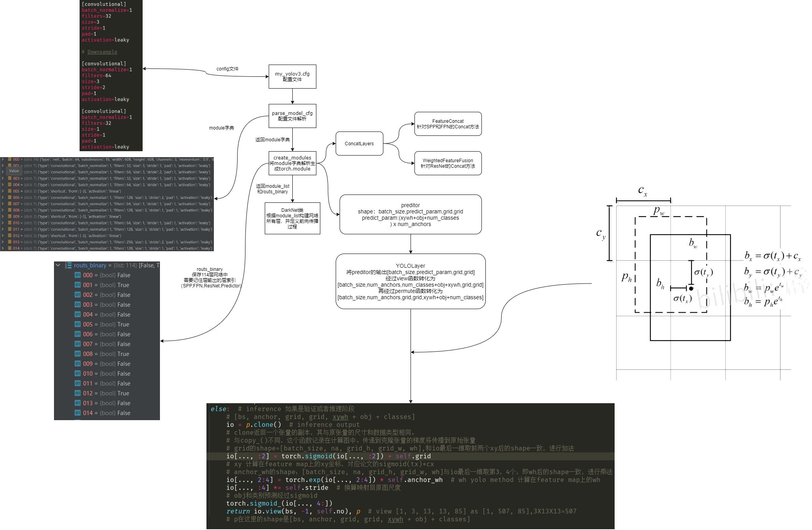Click the anchor_wh exp code line

tap(334, 480)
